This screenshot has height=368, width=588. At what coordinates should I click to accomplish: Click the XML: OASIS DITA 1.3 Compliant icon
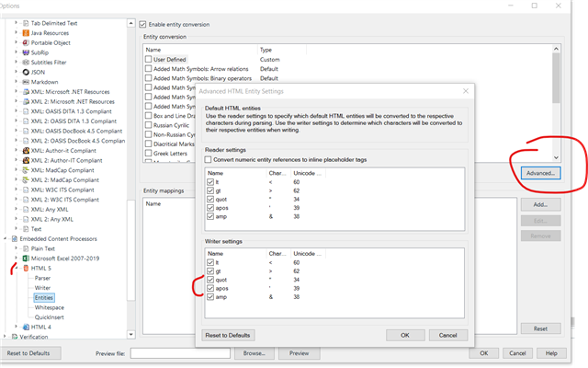[26, 111]
